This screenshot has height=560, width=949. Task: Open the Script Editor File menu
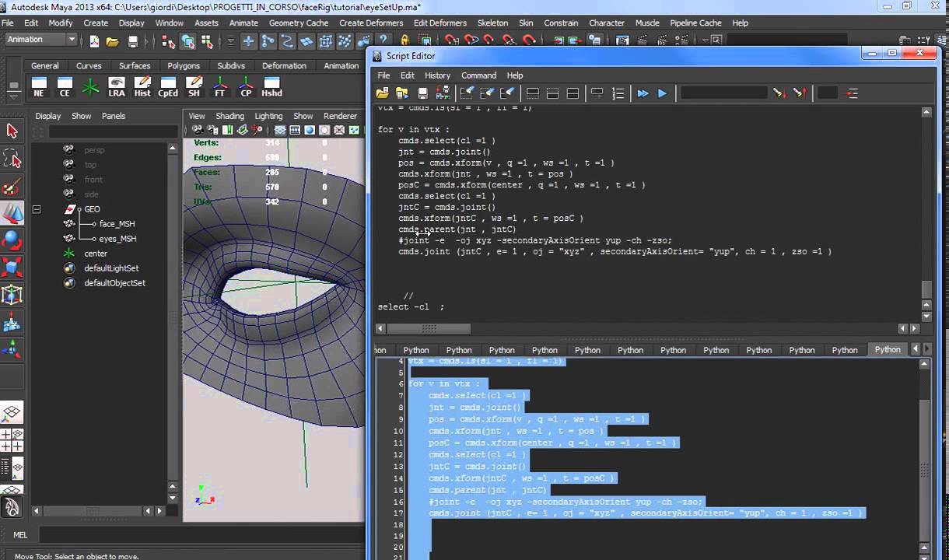[x=383, y=75]
